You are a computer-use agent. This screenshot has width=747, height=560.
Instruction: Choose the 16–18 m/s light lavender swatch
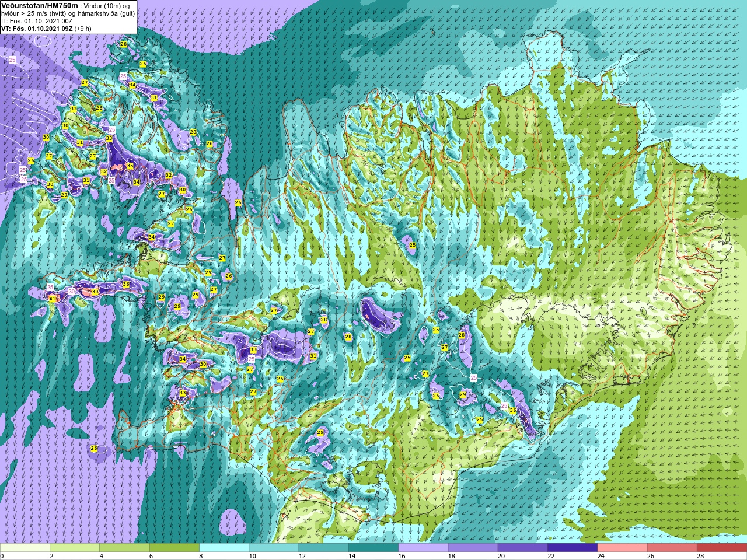[x=423, y=548]
